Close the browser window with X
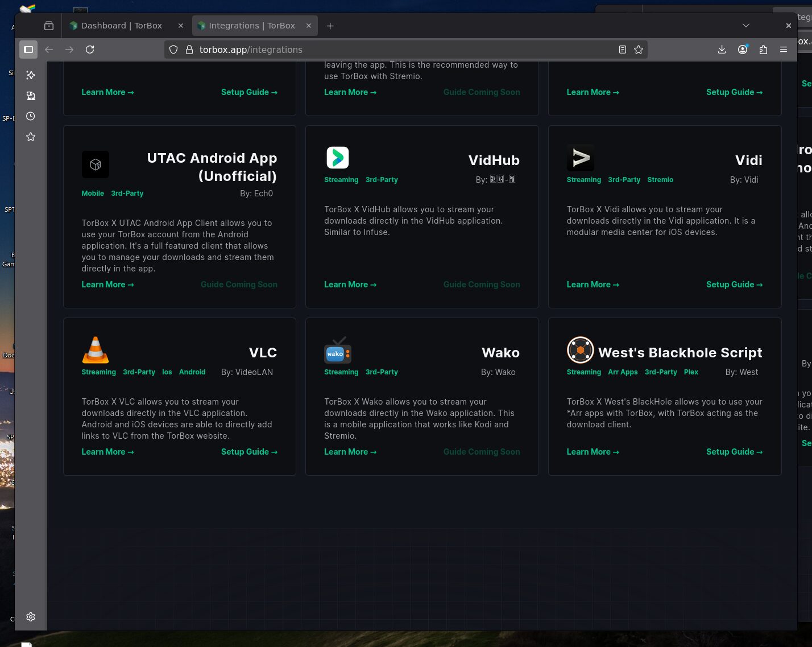 (788, 26)
